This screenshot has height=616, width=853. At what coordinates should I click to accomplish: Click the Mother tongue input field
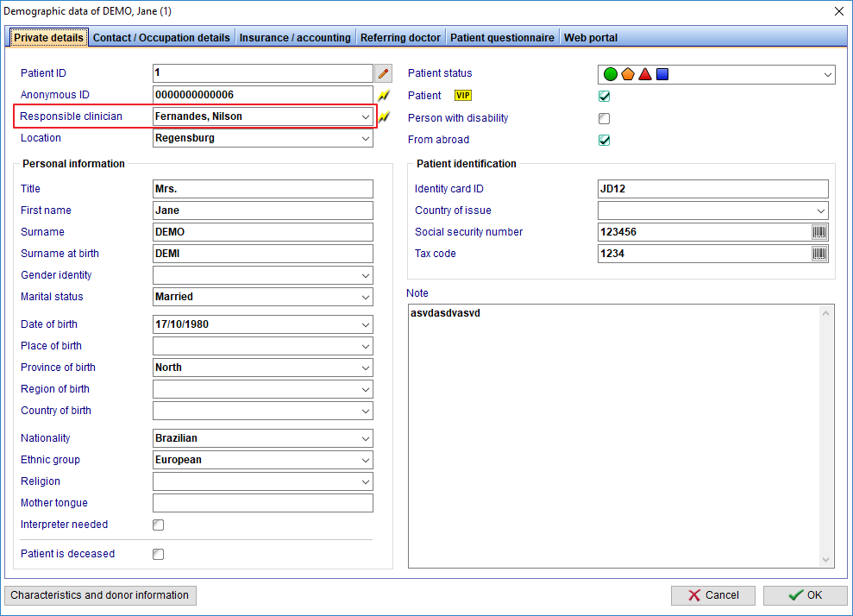(263, 503)
